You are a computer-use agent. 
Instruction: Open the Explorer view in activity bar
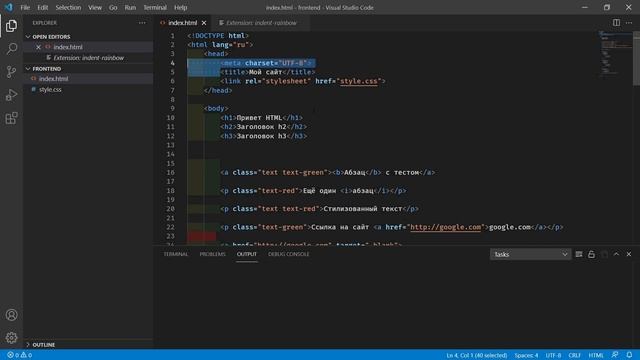pos(11,26)
